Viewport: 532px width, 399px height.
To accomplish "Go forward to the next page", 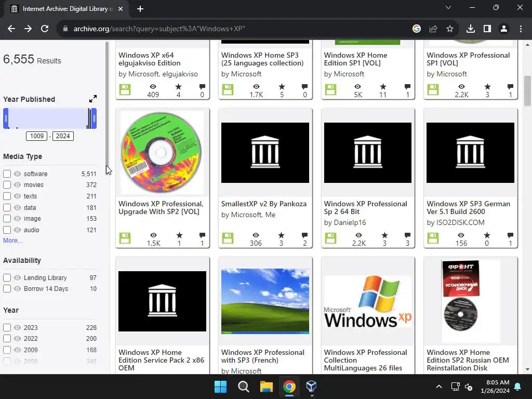I will (28, 29).
